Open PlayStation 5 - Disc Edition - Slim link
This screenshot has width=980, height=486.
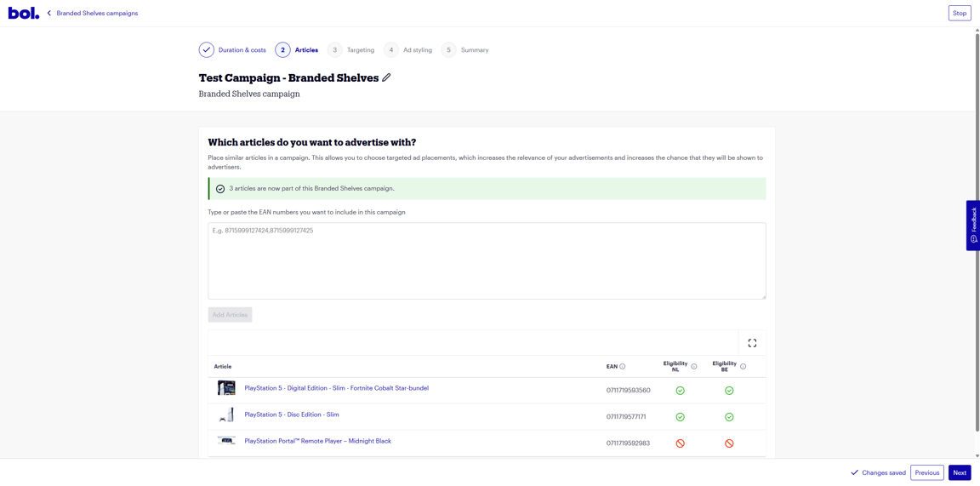pyautogui.click(x=291, y=415)
